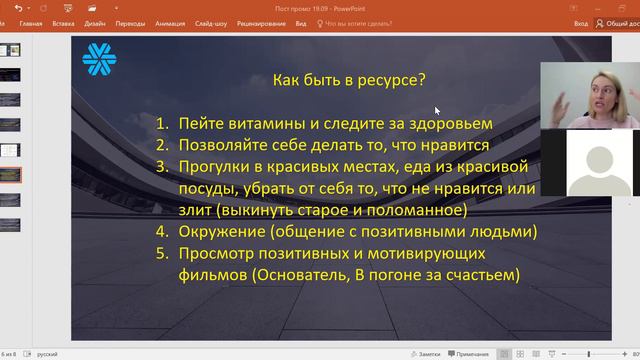Minimize the PowerPoint window

(x=598, y=8)
